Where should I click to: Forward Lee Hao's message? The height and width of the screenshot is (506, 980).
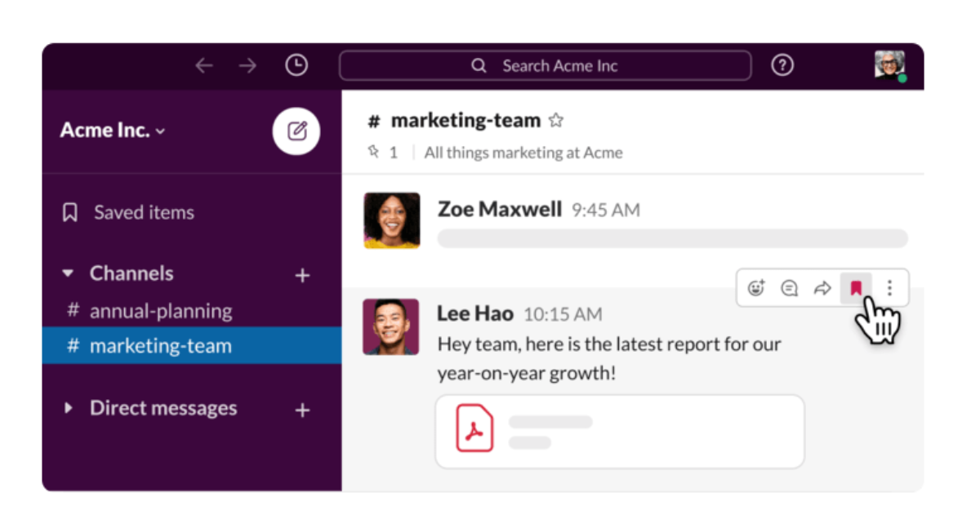pyautogui.click(x=822, y=287)
